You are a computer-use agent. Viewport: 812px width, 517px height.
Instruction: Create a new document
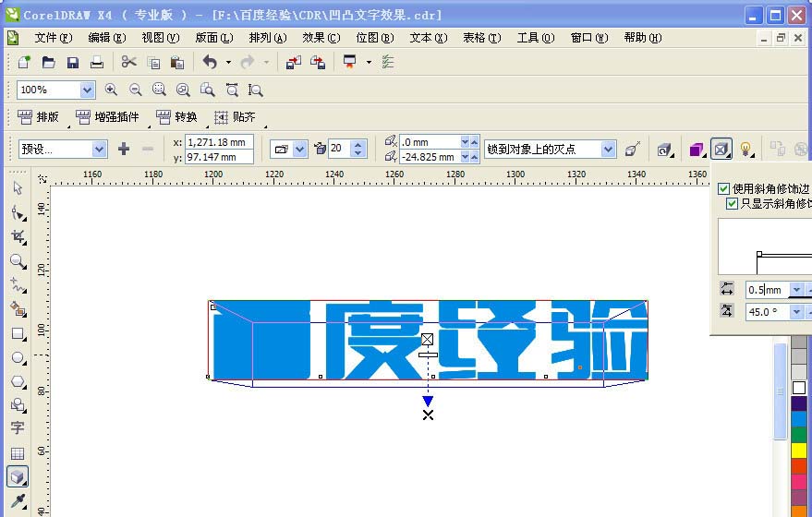(x=24, y=62)
